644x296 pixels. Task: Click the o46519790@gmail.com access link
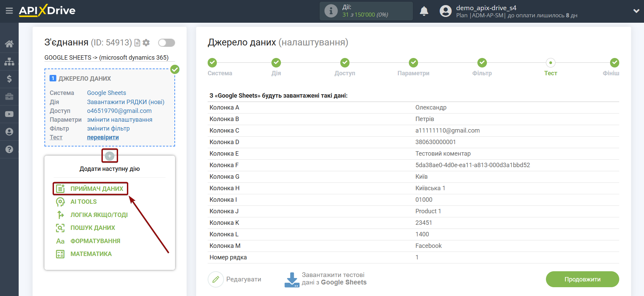(x=119, y=111)
